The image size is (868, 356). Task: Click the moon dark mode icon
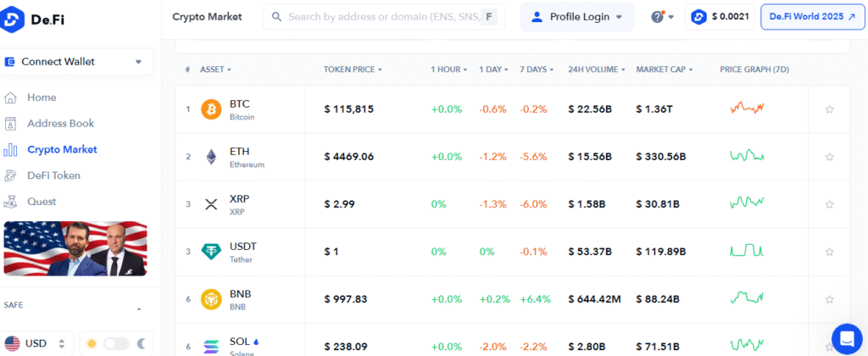142,344
